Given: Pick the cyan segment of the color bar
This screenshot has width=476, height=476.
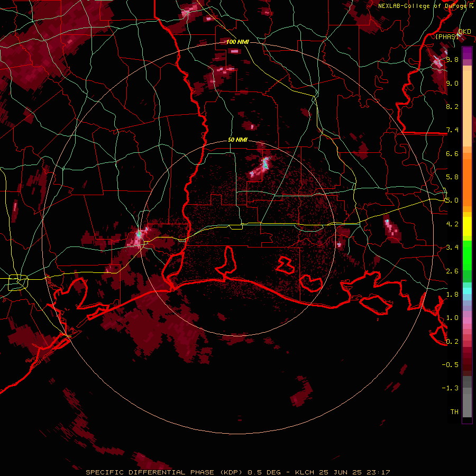Looking at the screenshot, I should (x=467, y=291).
